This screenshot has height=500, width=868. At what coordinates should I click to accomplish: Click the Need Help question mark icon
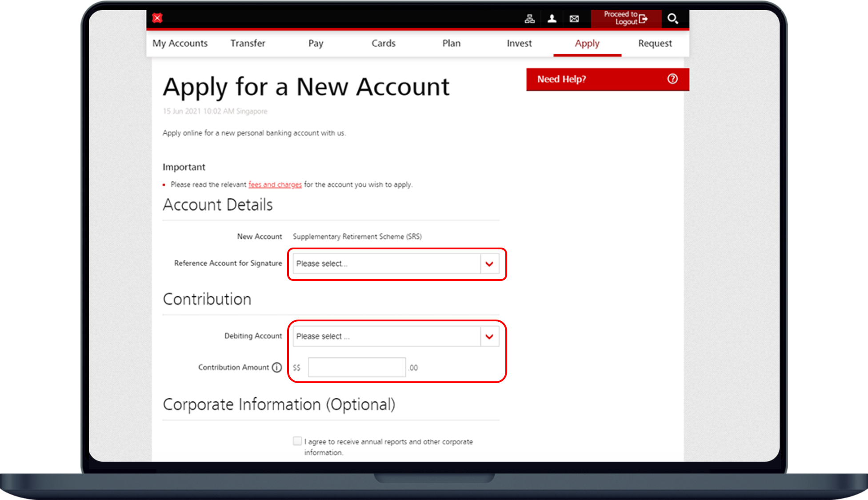(672, 79)
